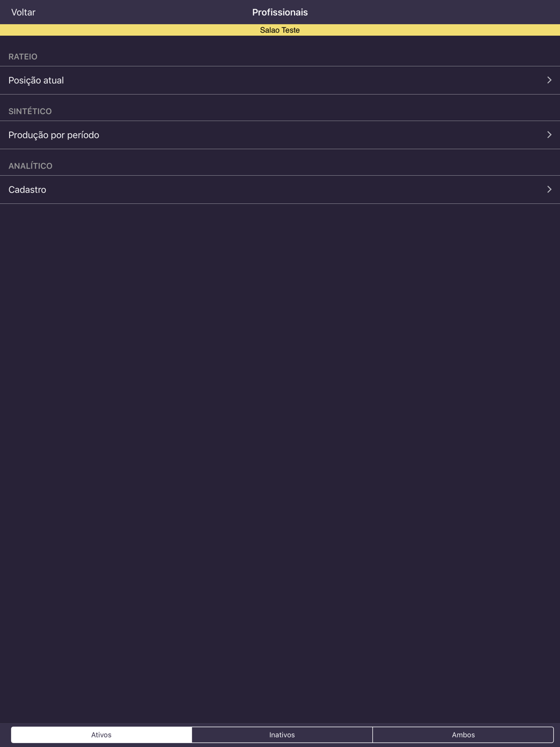Select the Ativos filter segment
560x747 pixels.
click(101, 735)
